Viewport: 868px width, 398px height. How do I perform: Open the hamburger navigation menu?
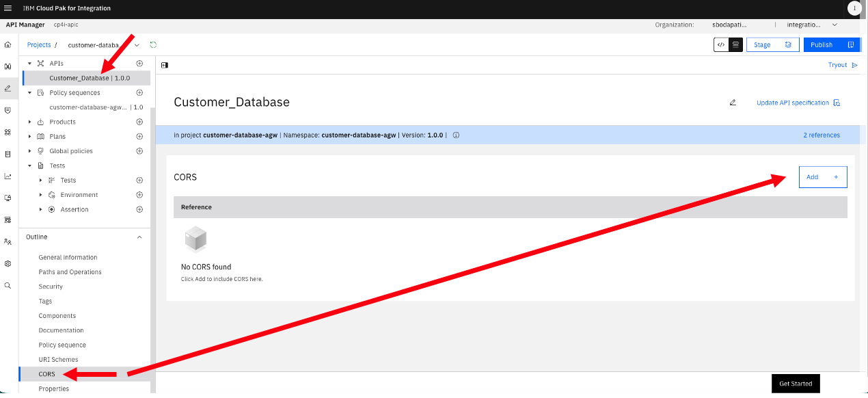pos(8,8)
